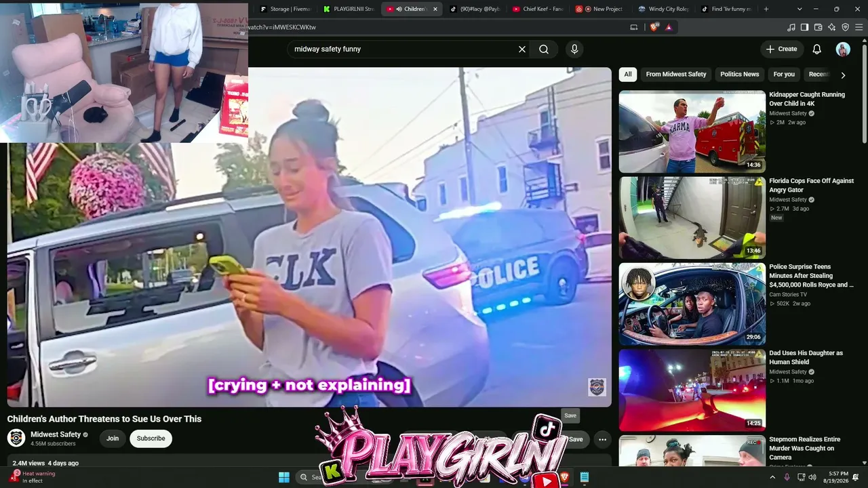Open the Kidnapper Caught video thumbnail

[x=692, y=131]
